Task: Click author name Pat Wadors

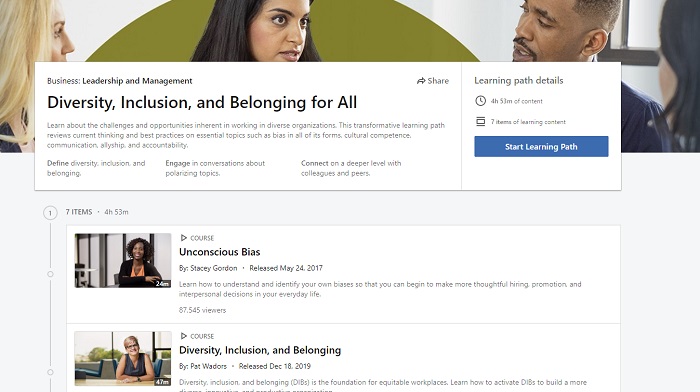Action: coord(208,367)
